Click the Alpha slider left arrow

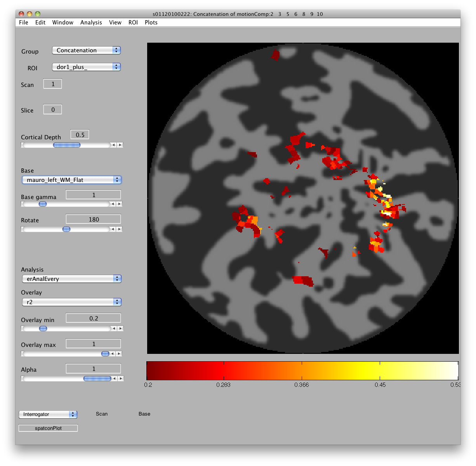coord(114,379)
